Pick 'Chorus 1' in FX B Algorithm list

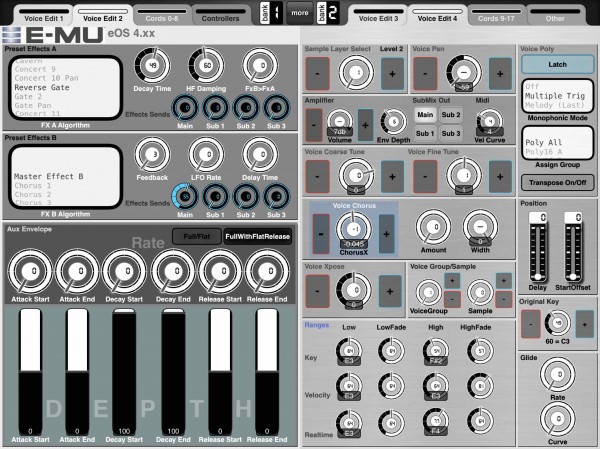coord(33,186)
